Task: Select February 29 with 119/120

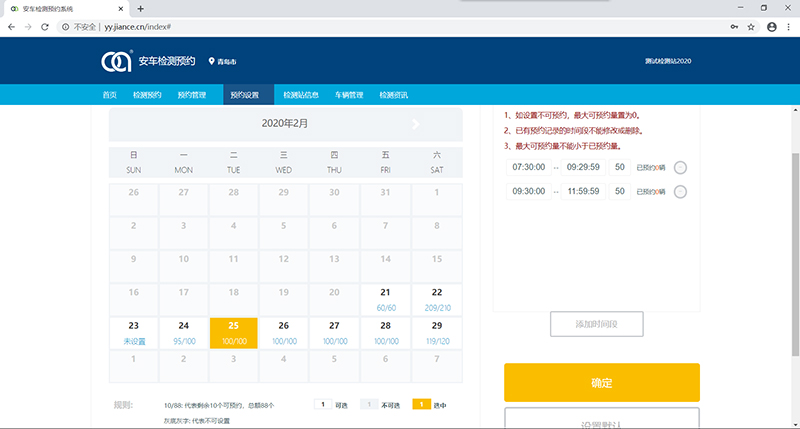Action: (x=437, y=333)
